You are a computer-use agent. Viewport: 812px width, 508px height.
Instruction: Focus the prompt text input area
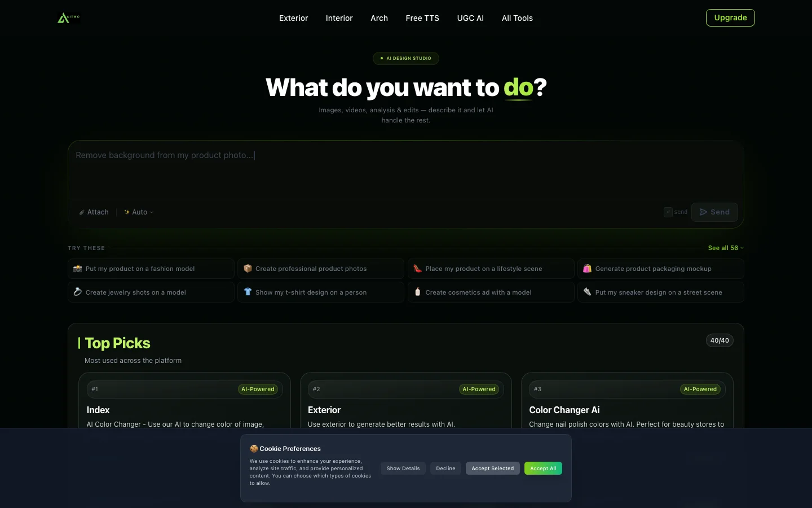coord(406,169)
